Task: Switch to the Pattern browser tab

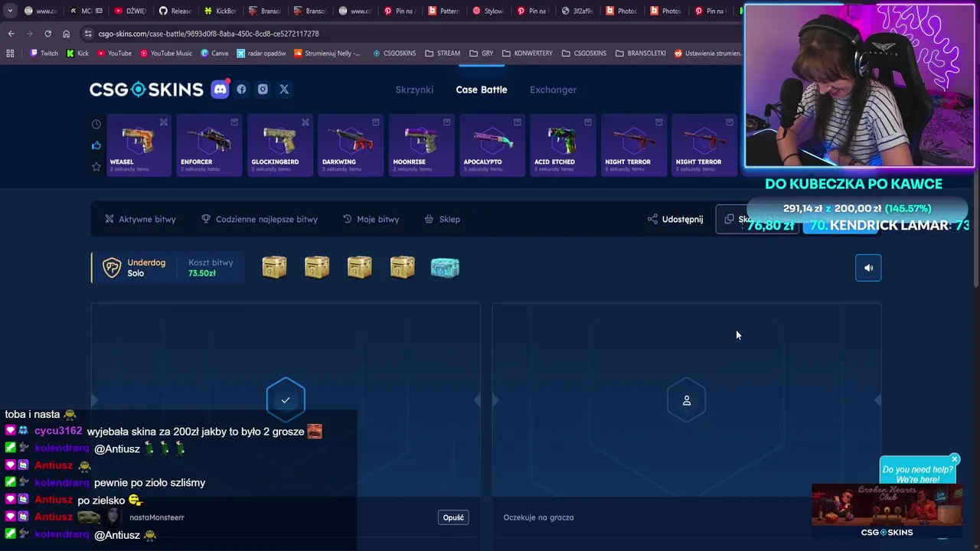Action: coord(444,11)
